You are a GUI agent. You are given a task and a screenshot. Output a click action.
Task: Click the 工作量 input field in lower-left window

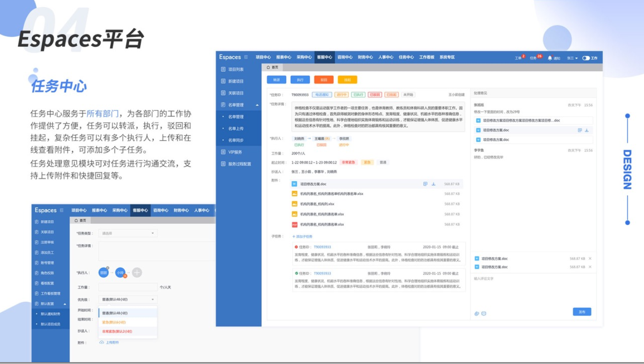[x=128, y=287]
